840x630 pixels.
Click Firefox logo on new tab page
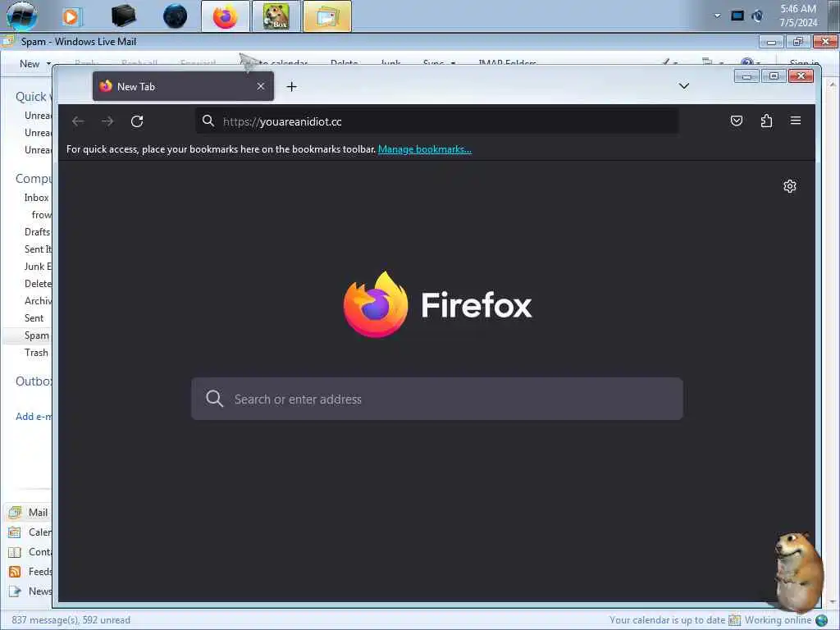[437, 304]
